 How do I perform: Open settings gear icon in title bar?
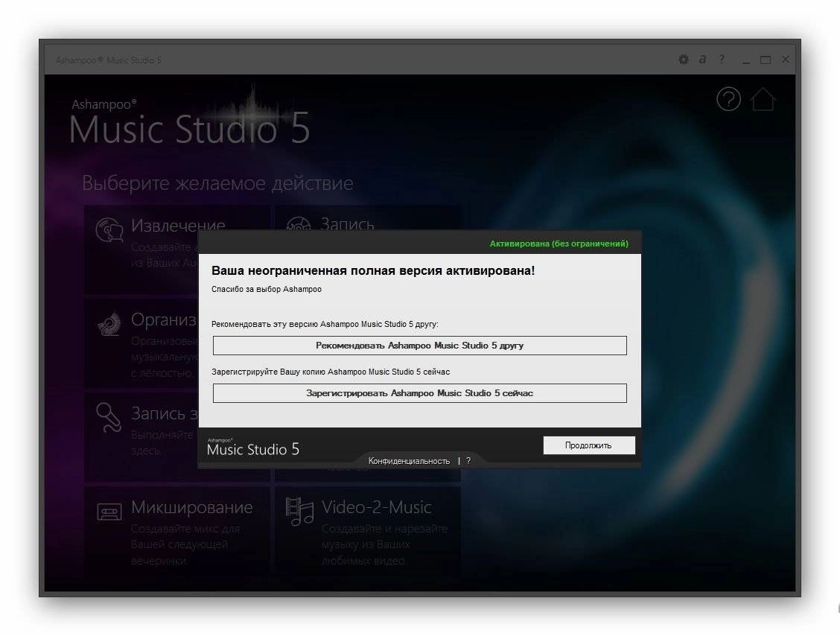pos(684,60)
